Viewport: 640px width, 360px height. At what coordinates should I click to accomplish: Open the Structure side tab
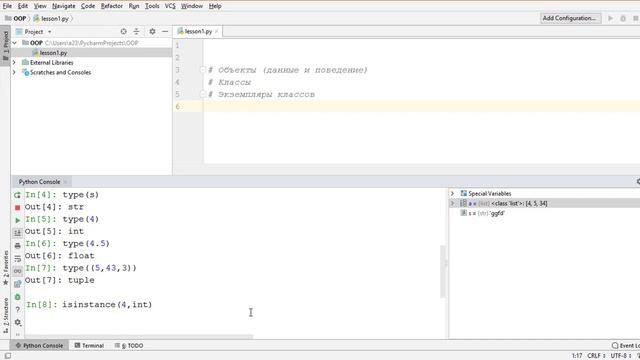point(5,315)
